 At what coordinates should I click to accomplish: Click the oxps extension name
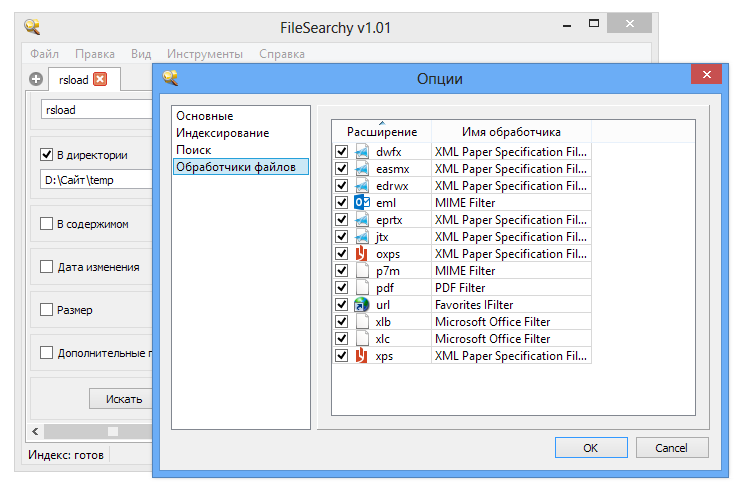click(388, 254)
